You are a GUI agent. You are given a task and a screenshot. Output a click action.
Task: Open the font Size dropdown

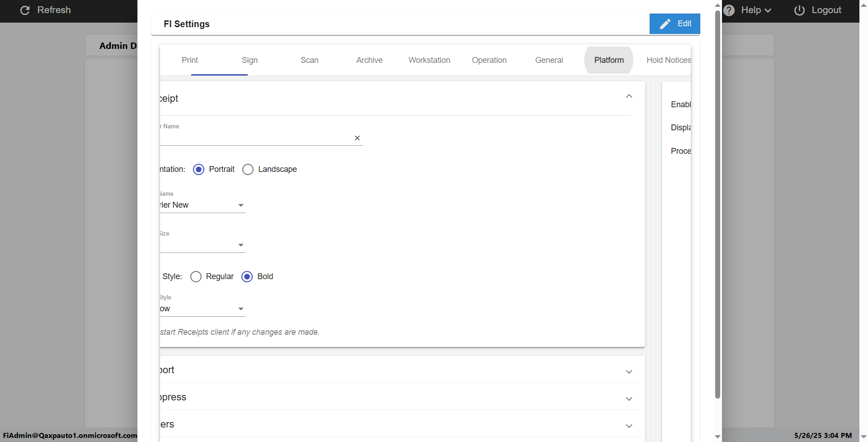point(241,245)
